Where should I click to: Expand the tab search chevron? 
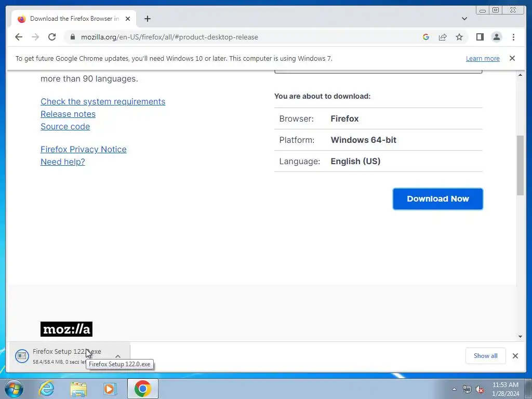coord(464,19)
